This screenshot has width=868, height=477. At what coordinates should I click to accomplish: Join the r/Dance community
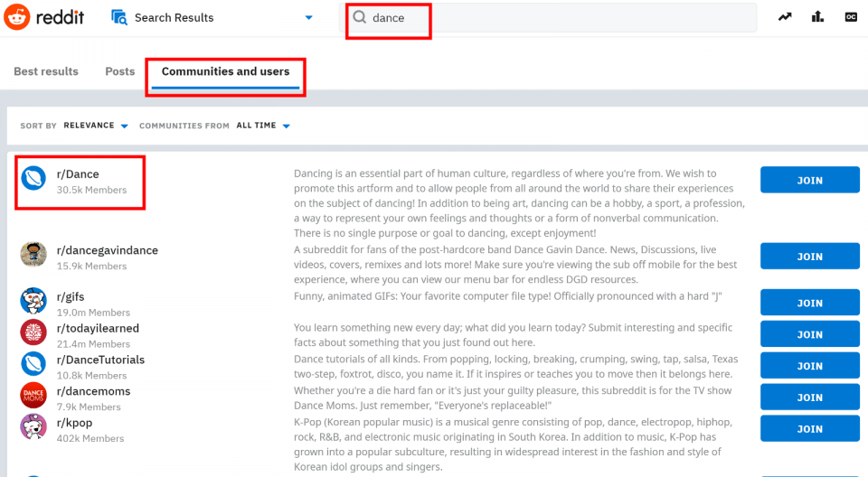point(810,180)
